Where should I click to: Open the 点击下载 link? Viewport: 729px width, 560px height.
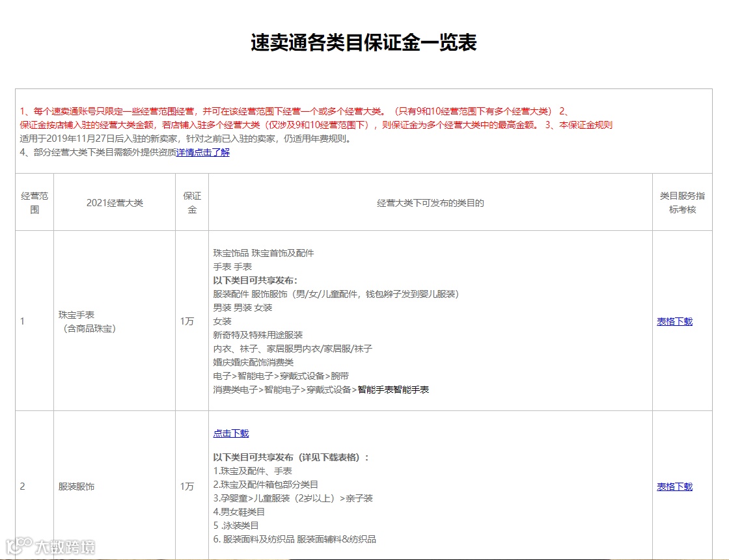point(231,434)
